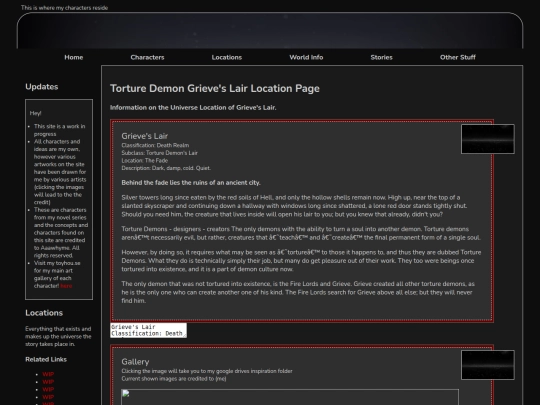
Task: Open the third WIP related link
Action: [x=48, y=390]
